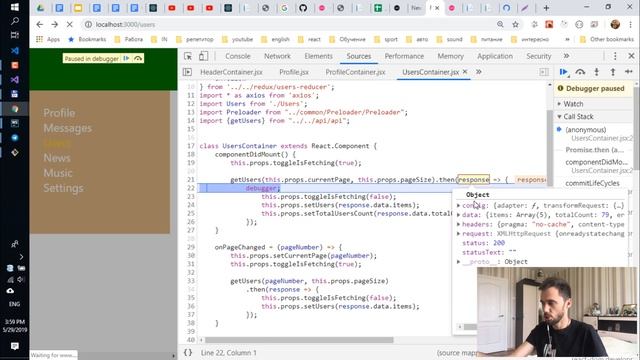Close the UsersContainer.jsx file tab
640x360 pixels.
[x=465, y=72]
